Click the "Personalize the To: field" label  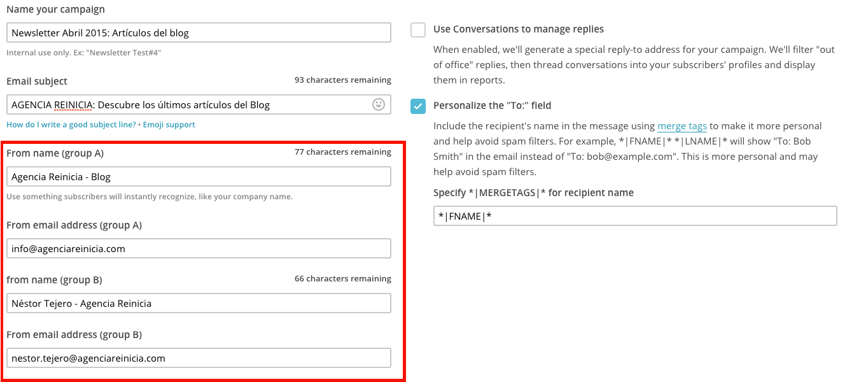[x=493, y=106]
